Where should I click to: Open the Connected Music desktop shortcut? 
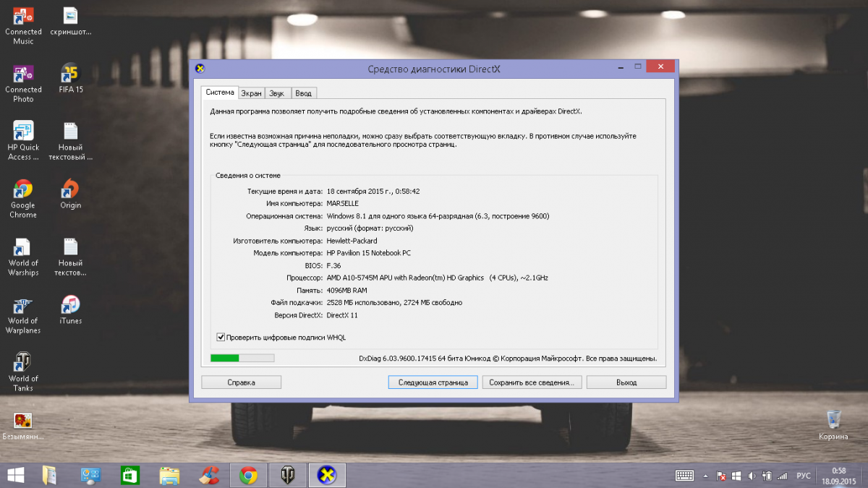(x=23, y=25)
